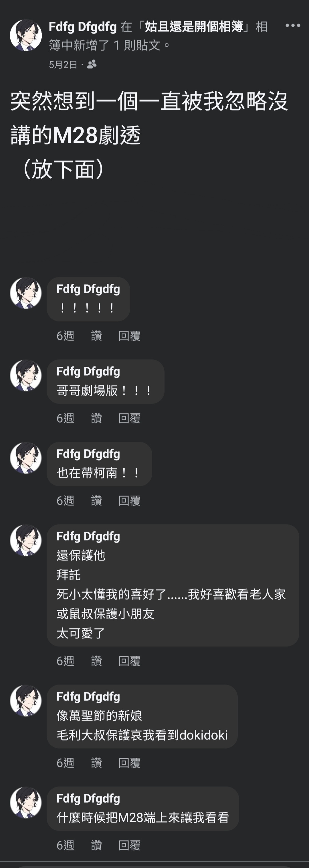309x868 pixels.
Task: Tap avatar beside '還保護他' comment
Action: (26, 540)
